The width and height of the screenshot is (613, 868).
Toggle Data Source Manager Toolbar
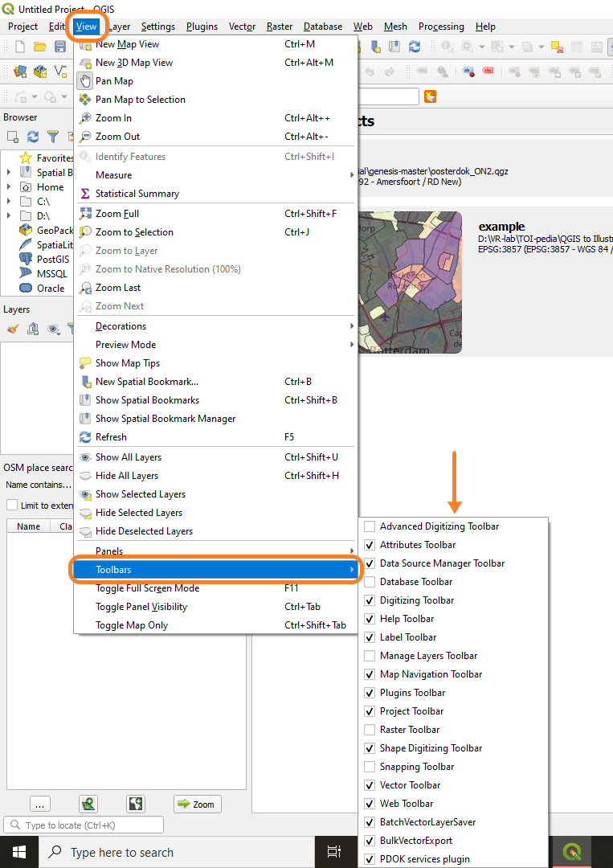pyautogui.click(x=370, y=563)
